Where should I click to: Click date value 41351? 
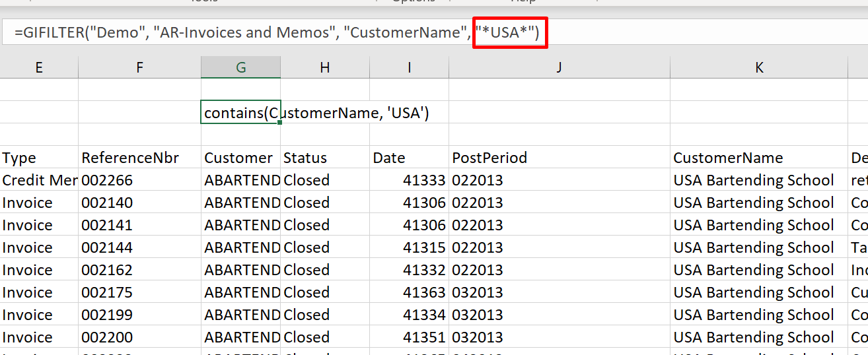[x=410, y=337]
